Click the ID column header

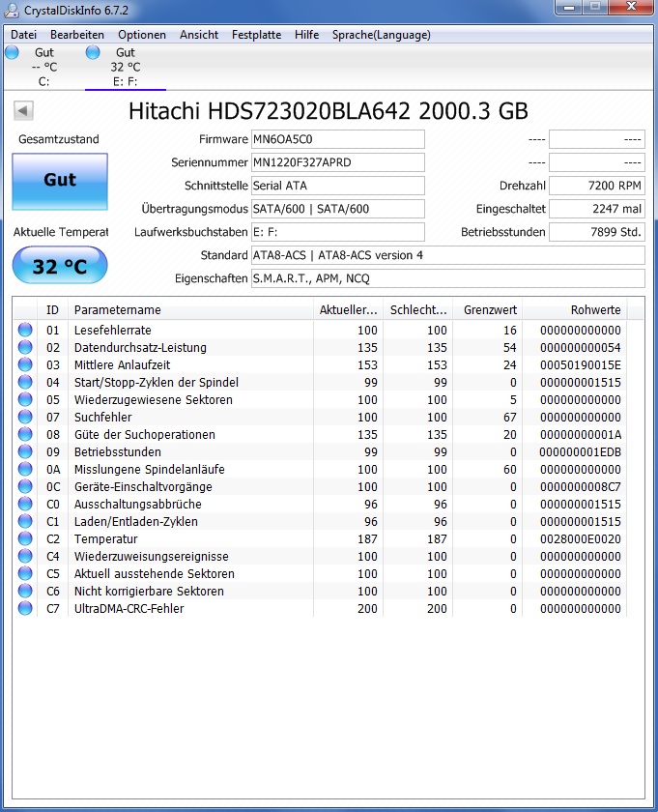pos(52,309)
